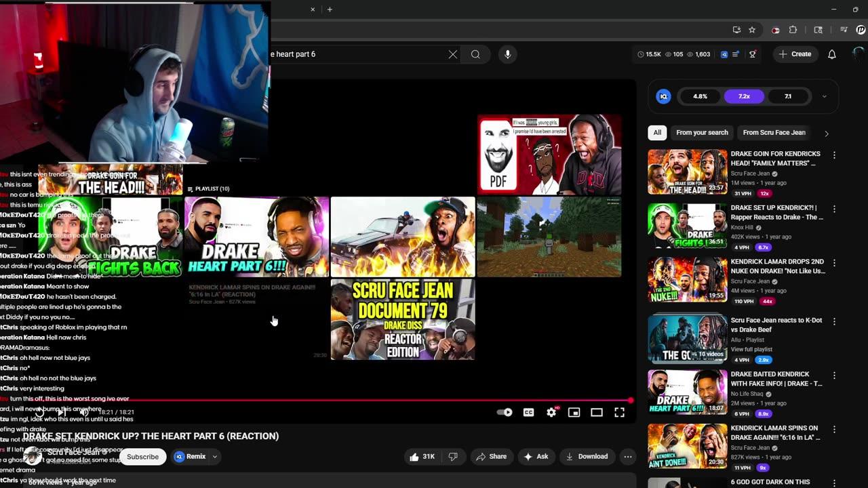This screenshot has width=868, height=488.
Task: Click the Ask button
Action: click(536, 457)
